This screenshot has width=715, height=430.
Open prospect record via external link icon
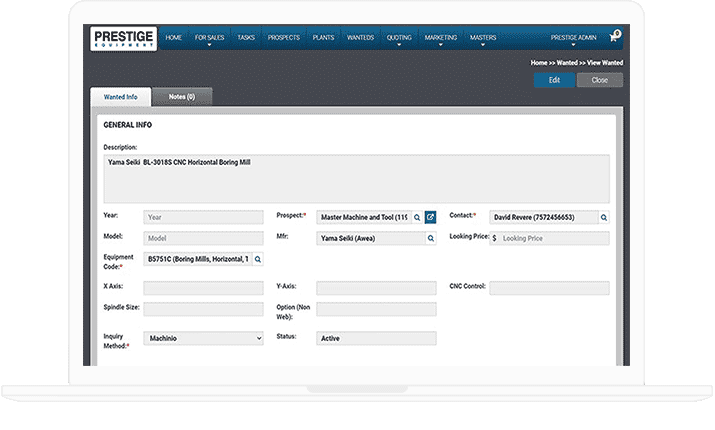[x=431, y=217]
